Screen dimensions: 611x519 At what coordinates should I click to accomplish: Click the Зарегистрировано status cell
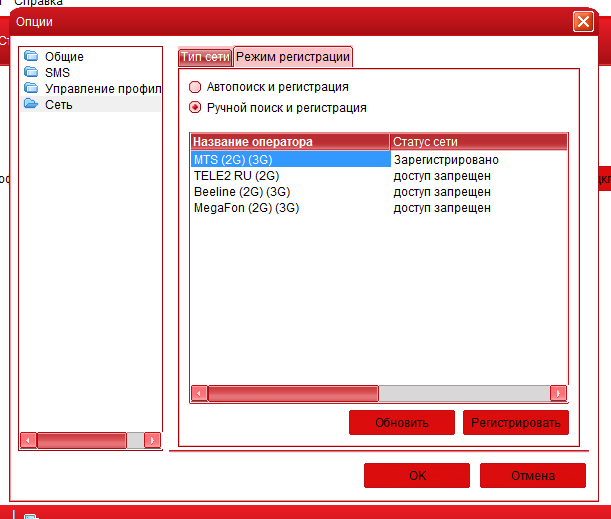point(446,160)
